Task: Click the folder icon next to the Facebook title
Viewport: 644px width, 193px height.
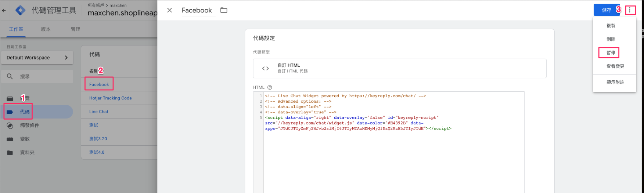Action: coord(224,10)
